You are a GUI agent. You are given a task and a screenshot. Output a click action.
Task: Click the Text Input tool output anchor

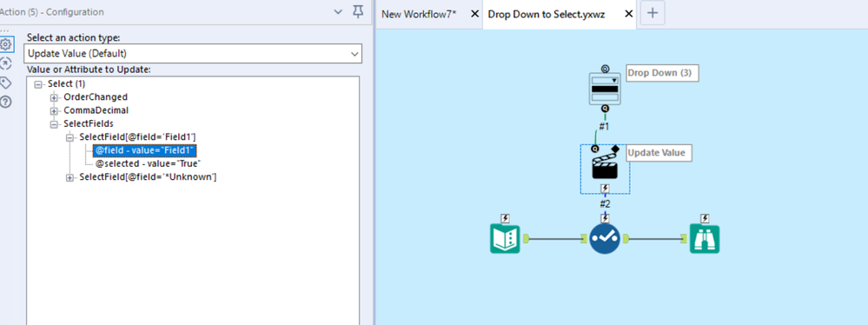[x=526, y=239]
